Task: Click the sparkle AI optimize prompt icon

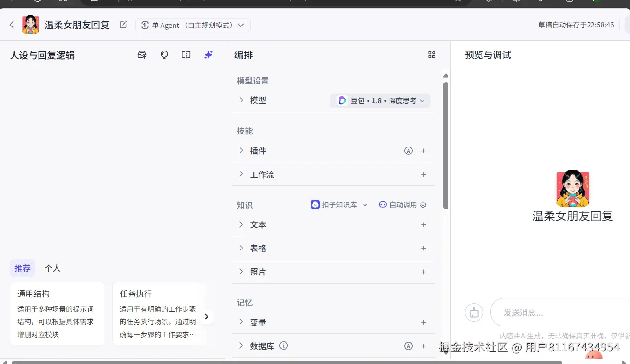Action: click(x=208, y=55)
